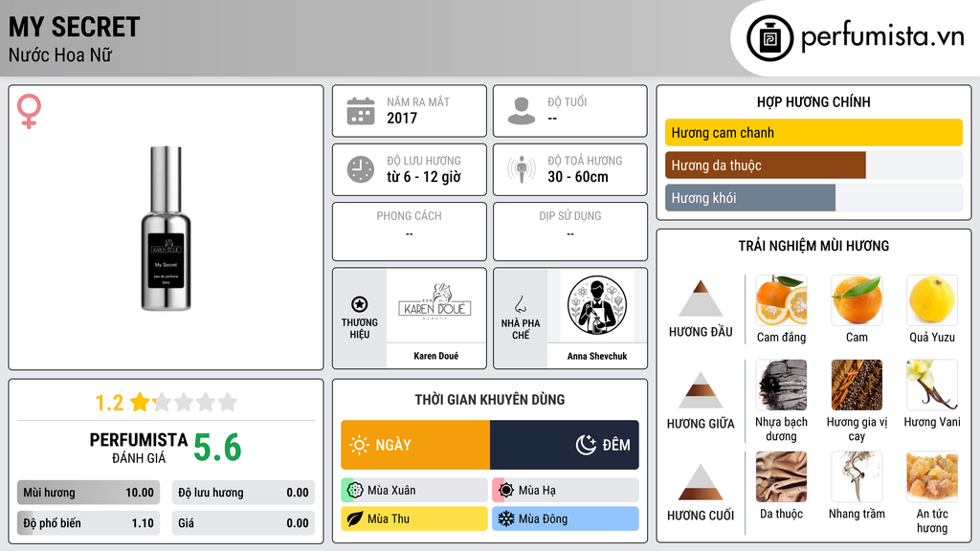Click the moon icon in Đêm bar
This screenshot has height=551, width=980.
(x=586, y=445)
